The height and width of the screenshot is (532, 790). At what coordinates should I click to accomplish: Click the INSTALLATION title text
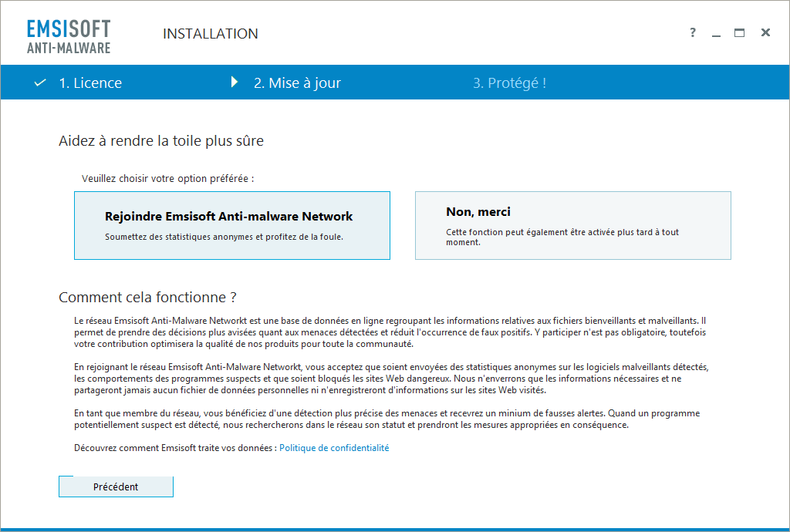(x=211, y=34)
